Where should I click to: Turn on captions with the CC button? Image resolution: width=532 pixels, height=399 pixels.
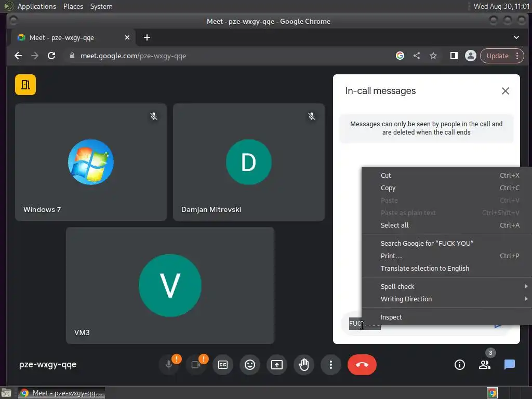tap(223, 365)
